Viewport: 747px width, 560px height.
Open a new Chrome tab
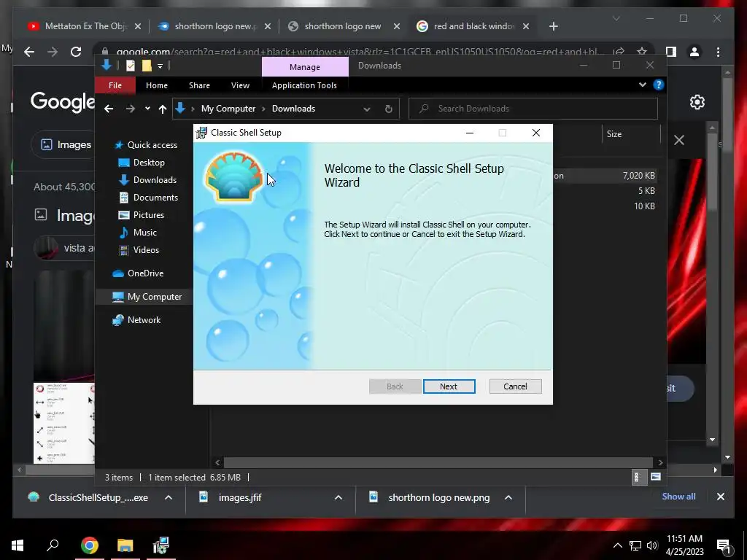coord(553,26)
